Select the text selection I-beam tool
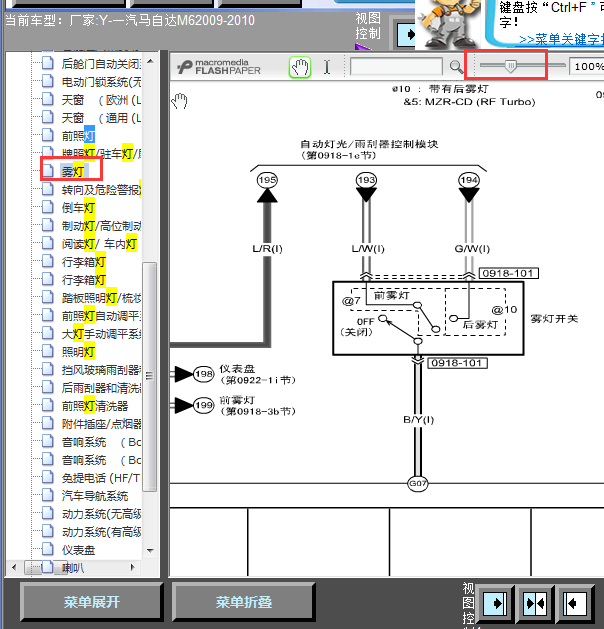604x629 pixels. click(327, 67)
